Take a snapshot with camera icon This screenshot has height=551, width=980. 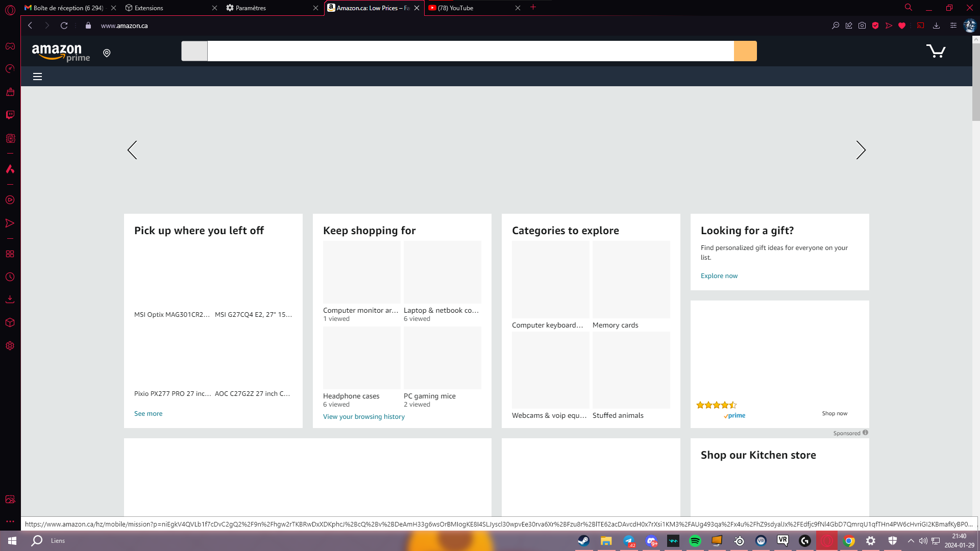[x=862, y=26]
